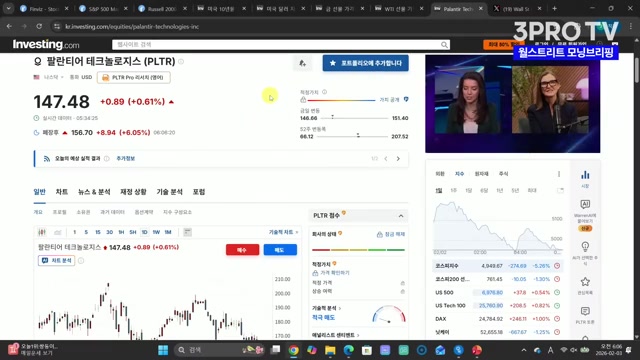
Task: Click the red 매수 button
Action: [x=242, y=250]
